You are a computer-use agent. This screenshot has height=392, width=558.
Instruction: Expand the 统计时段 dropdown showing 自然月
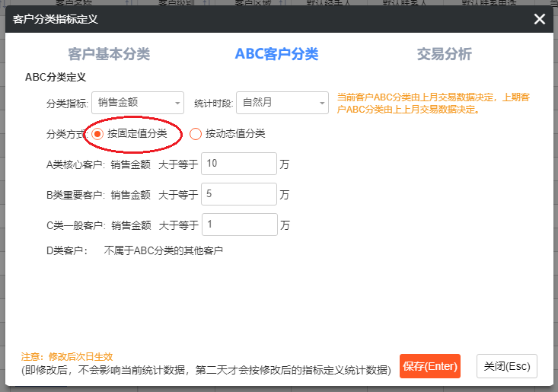point(282,103)
